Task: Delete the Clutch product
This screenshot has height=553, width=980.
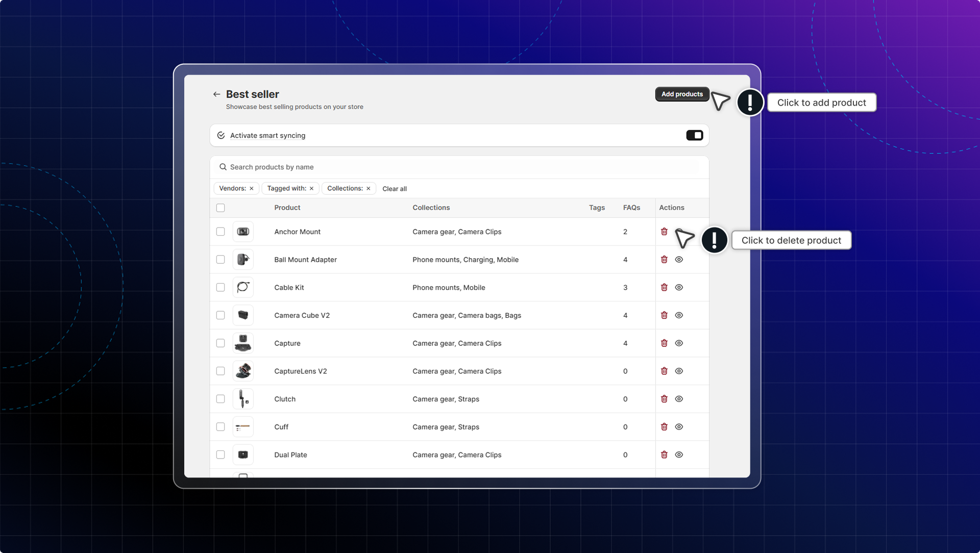Action: pyautogui.click(x=664, y=399)
